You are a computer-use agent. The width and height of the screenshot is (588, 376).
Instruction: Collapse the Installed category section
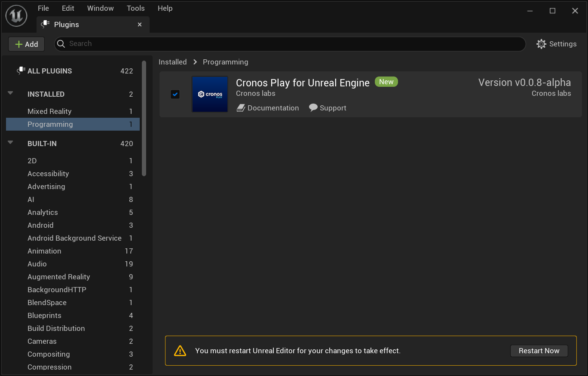(x=11, y=93)
